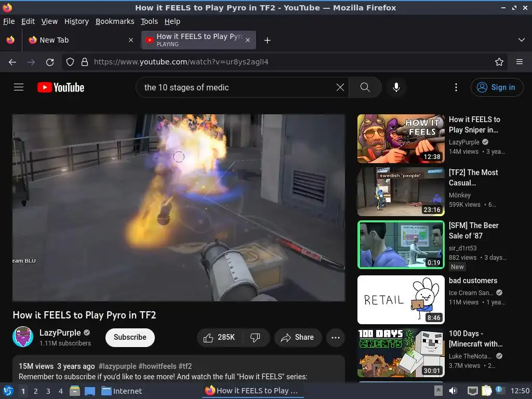Open the Most Casual TF2 thumbnail
The image size is (532, 399).
pyautogui.click(x=401, y=192)
